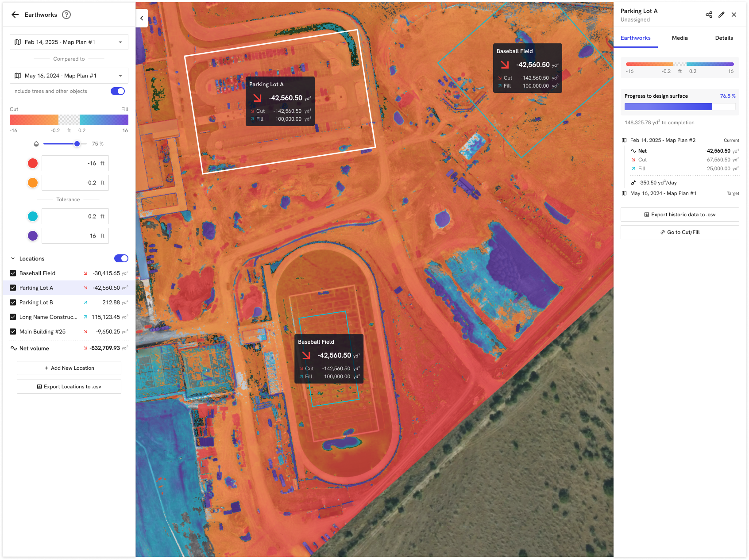Click cut arrow in lower Baseball Field map label

(x=306, y=355)
